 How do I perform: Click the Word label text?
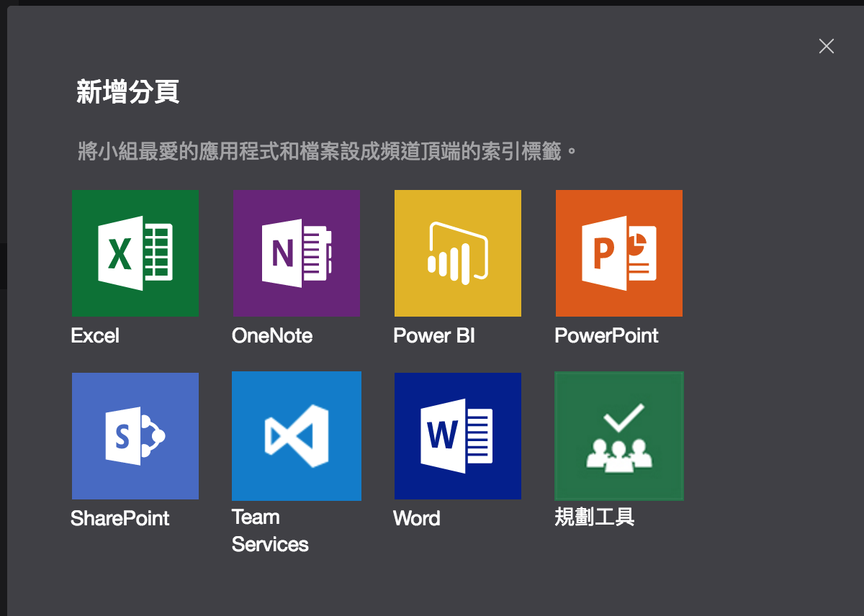click(x=417, y=519)
